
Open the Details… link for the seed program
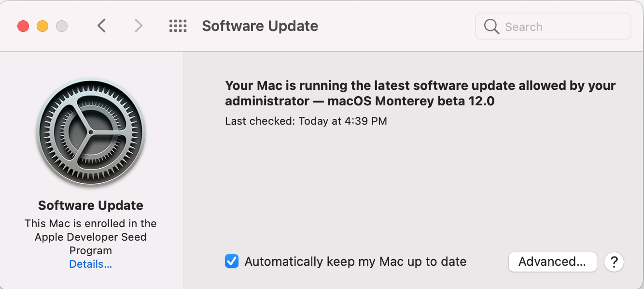point(91,264)
